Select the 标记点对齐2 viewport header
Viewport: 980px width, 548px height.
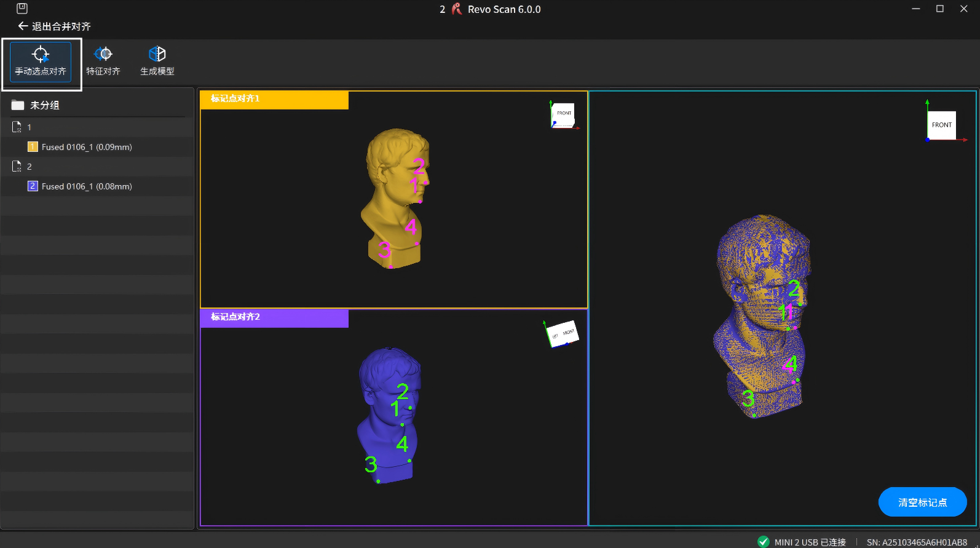(x=274, y=318)
